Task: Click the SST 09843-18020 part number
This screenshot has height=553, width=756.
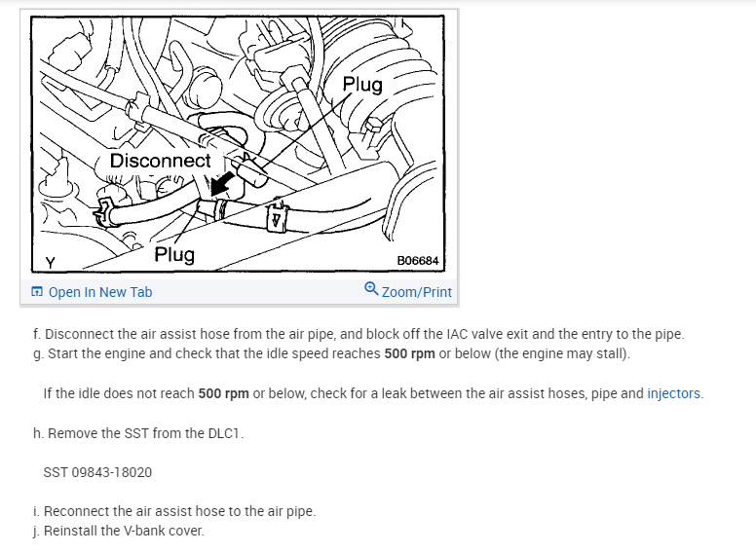Action: (x=97, y=472)
